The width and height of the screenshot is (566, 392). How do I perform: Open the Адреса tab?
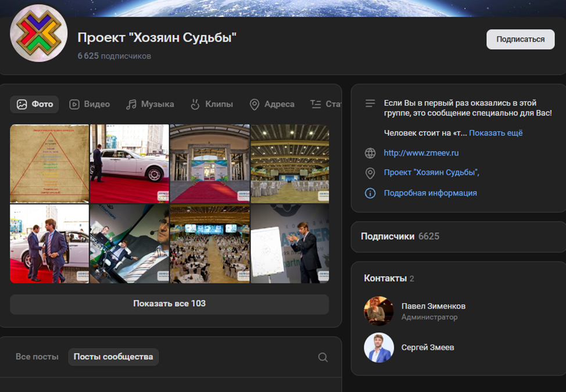click(272, 104)
